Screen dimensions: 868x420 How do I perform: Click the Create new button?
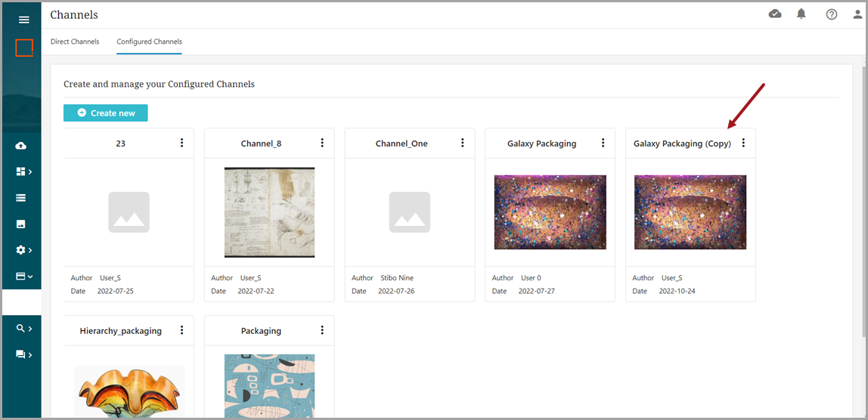(x=106, y=113)
